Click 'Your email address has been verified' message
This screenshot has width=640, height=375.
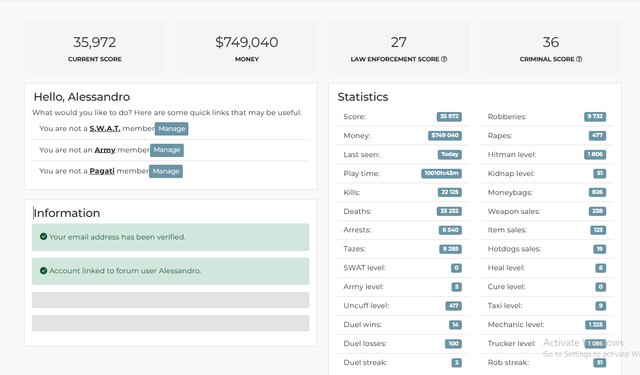(171, 237)
